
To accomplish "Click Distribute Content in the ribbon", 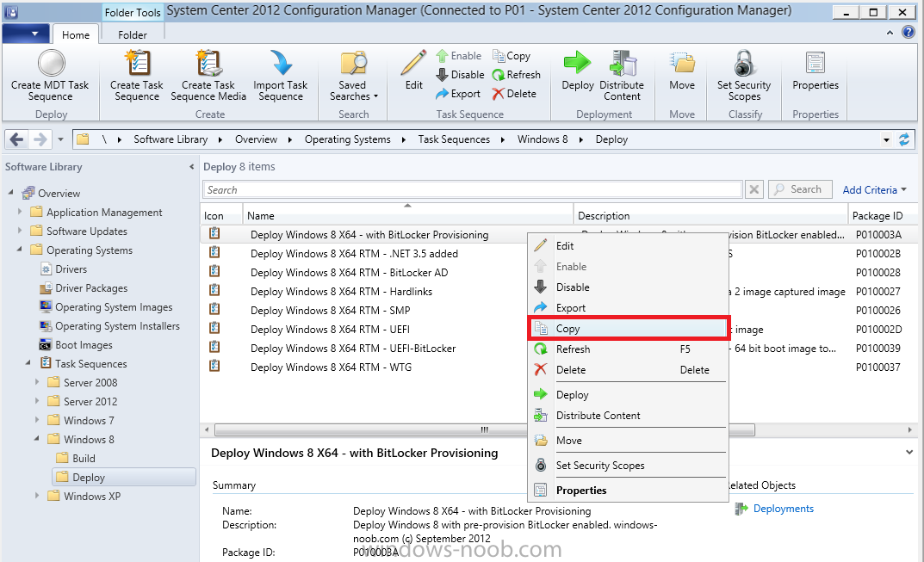I will (622, 76).
